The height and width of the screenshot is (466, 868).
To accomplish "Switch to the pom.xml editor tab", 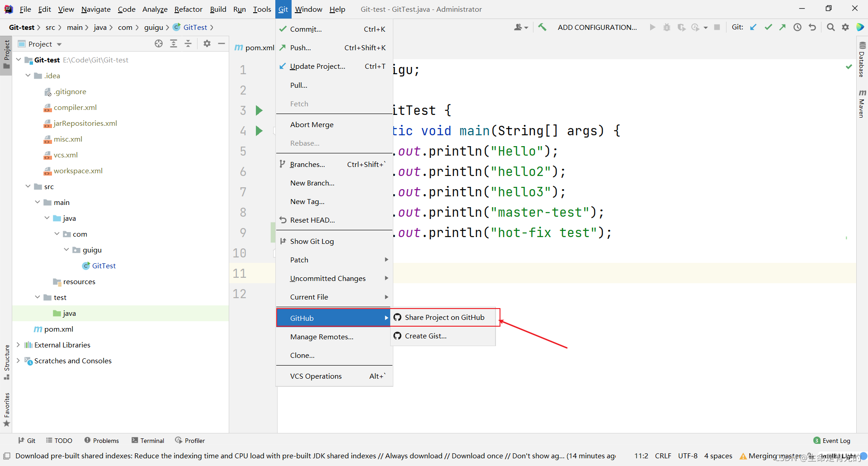I will [x=254, y=48].
